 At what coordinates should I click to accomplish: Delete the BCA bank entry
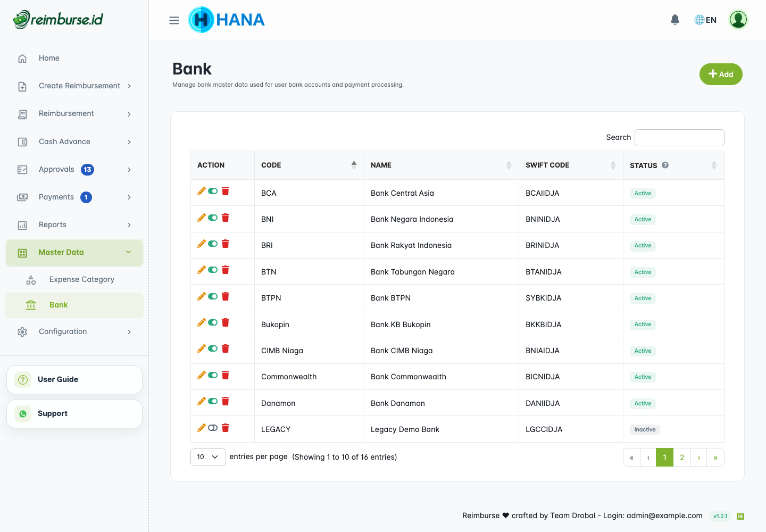(226, 191)
